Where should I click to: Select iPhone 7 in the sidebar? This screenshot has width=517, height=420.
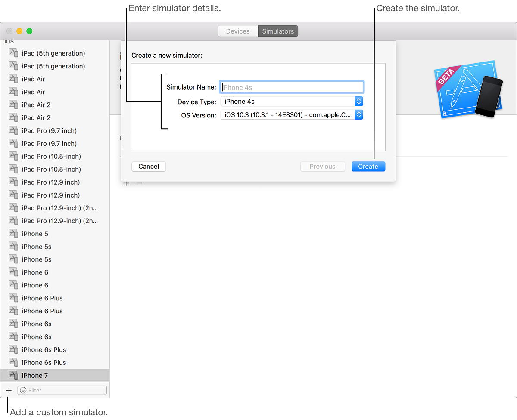pyautogui.click(x=55, y=375)
